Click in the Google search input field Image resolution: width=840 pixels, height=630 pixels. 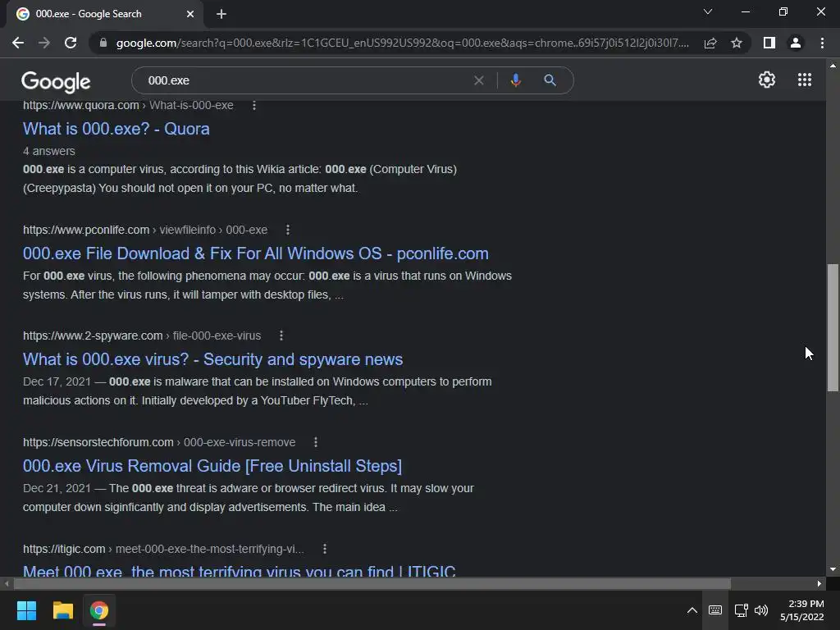[x=305, y=80]
